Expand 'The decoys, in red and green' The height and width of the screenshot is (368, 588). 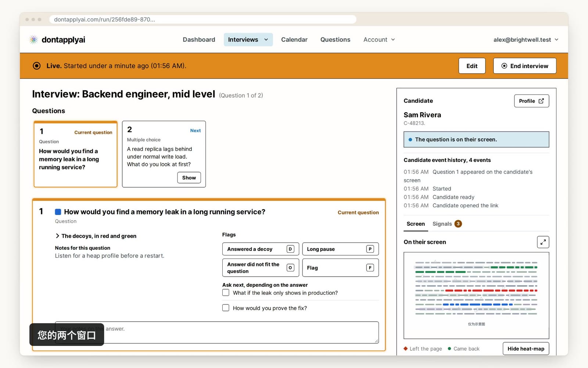96,236
